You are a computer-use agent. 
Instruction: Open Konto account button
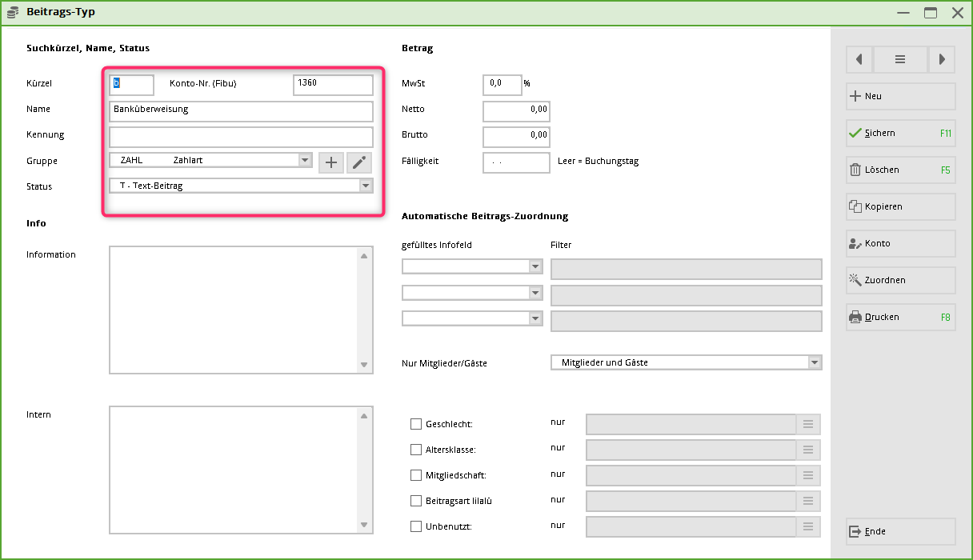tap(900, 243)
